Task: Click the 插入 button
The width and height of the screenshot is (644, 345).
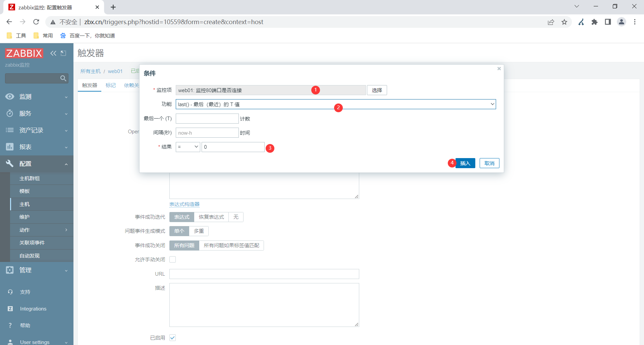Action: tap(465, 163)
